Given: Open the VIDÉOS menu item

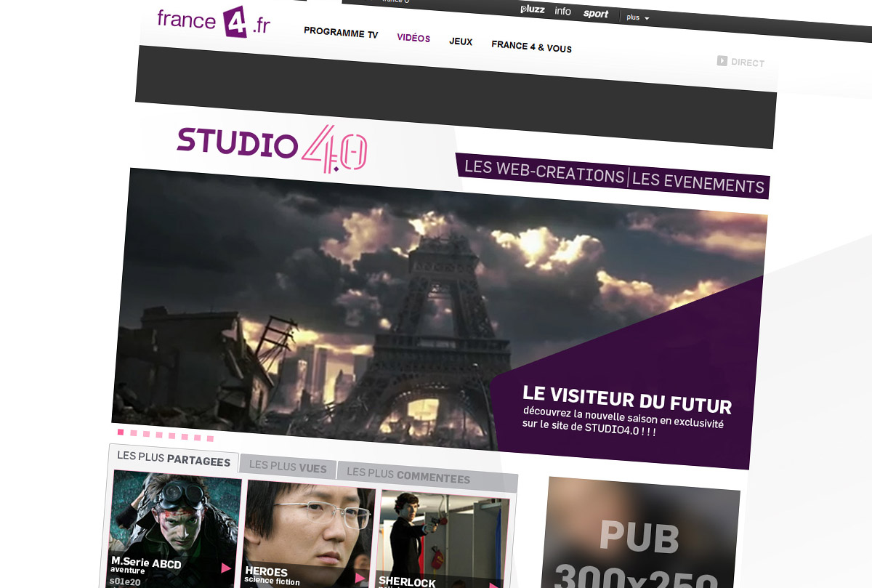Looking at the screenshot, I should pyautogui.click(x=413, y=38).
